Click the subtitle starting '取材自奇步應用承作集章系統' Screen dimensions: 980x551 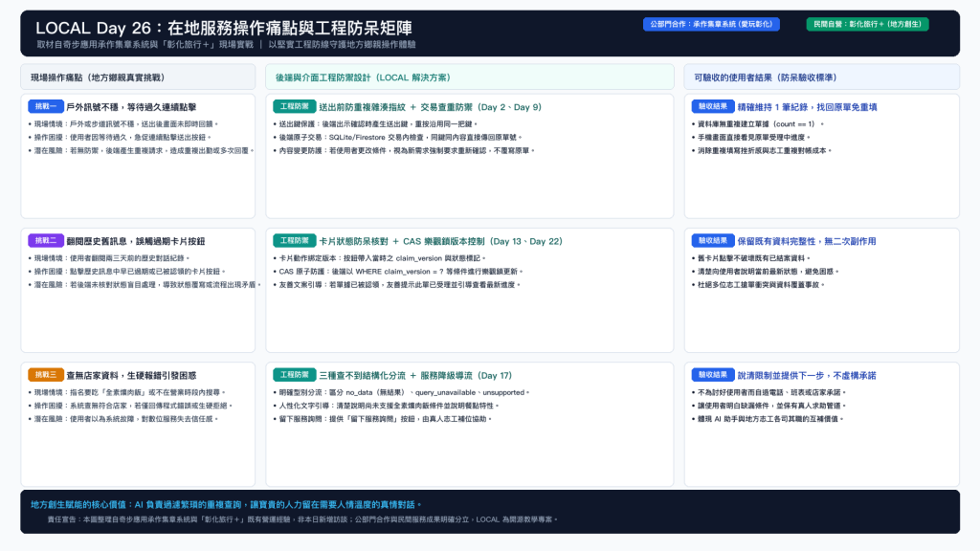pos(226,44)
